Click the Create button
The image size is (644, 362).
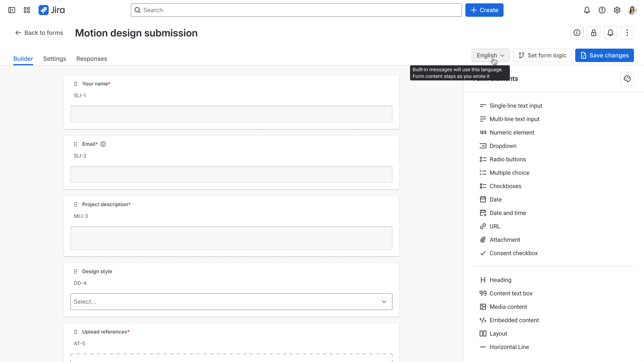484,10
